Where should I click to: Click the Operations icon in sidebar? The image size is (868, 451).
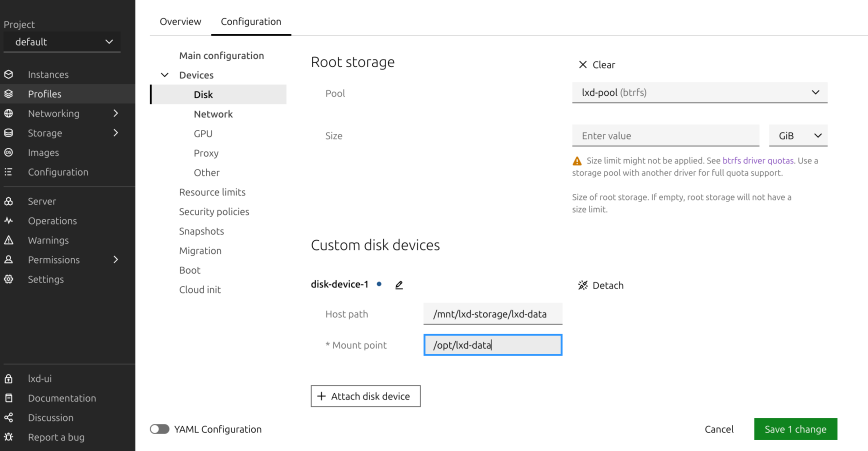tap(9, 221)
